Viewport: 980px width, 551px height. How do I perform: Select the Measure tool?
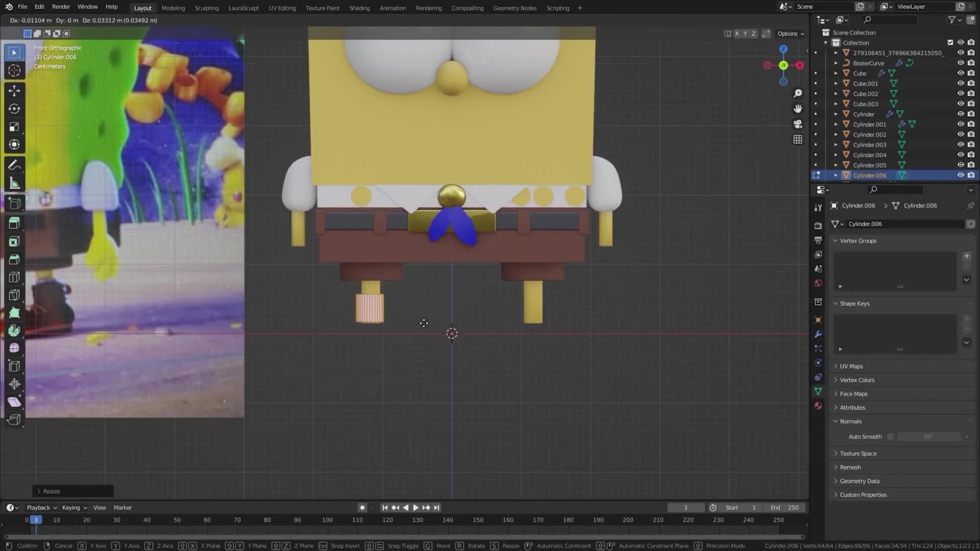[x=14, y=182]
